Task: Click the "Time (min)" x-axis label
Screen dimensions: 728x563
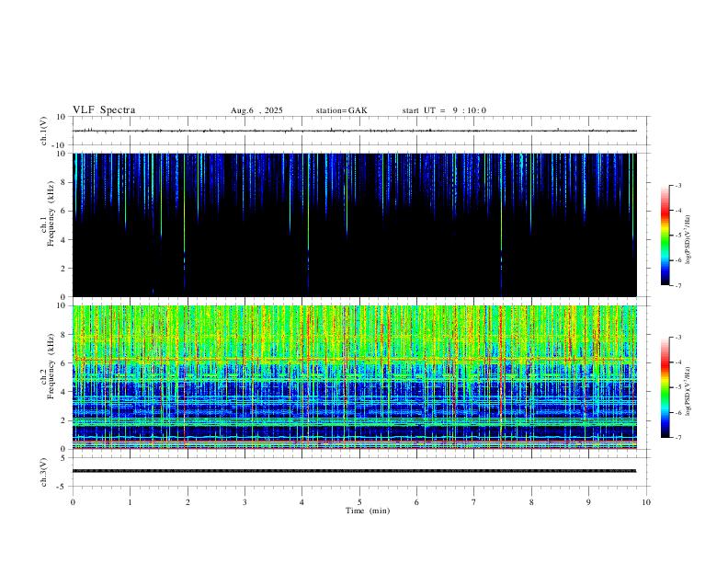Action: (368, 511)
